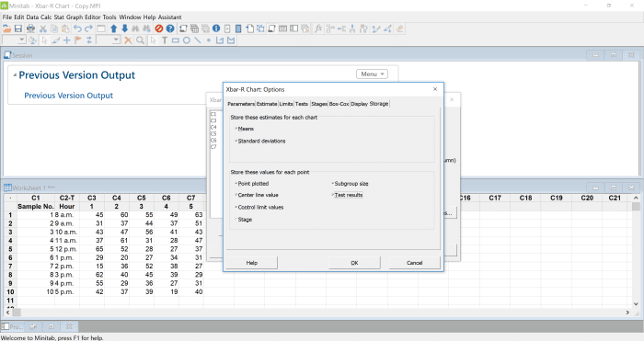644x341 pixels.
Task: Check the Control limit values option
Action: (x=236, y=207)
